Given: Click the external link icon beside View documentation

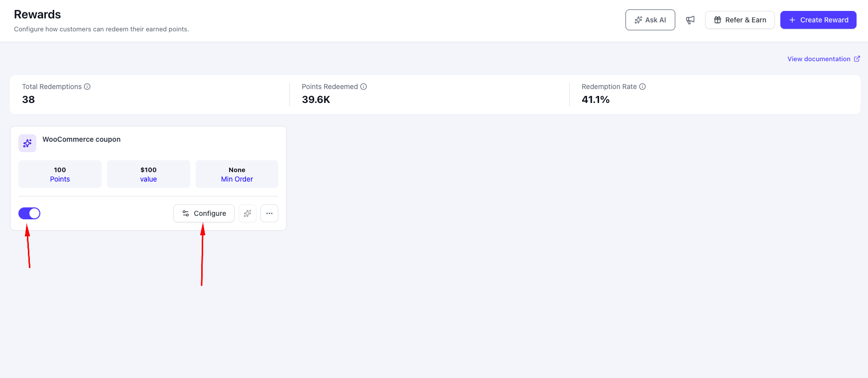Looking at the screenshot, I should (x=857, y=59).
